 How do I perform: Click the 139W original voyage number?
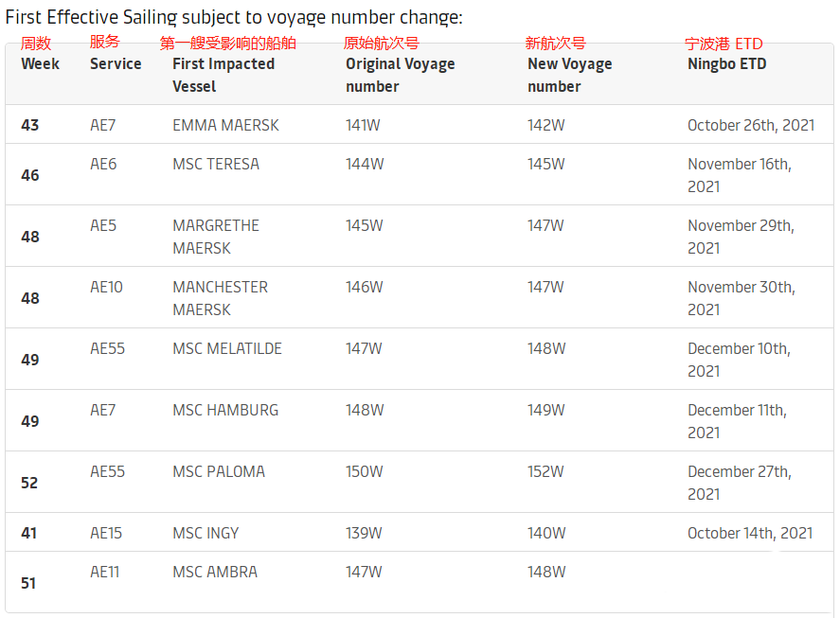364,534
